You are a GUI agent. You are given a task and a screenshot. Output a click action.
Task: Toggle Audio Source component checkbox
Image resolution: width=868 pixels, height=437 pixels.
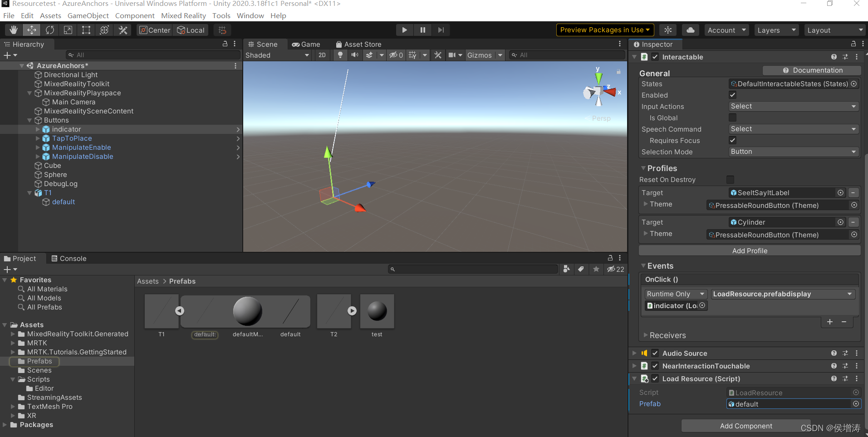655,353
